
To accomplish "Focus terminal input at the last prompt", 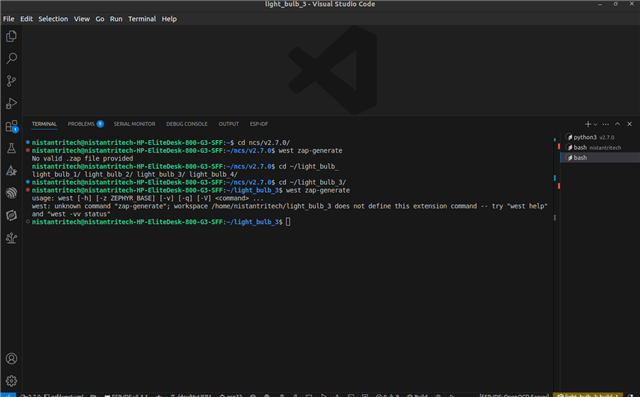I will click(288, 222).
